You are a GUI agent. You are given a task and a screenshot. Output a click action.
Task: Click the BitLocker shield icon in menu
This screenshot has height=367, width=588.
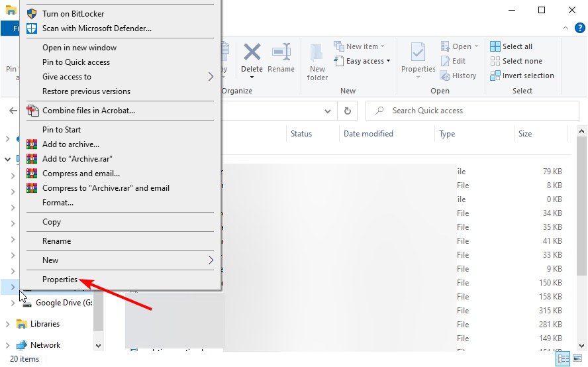(32, 14)
